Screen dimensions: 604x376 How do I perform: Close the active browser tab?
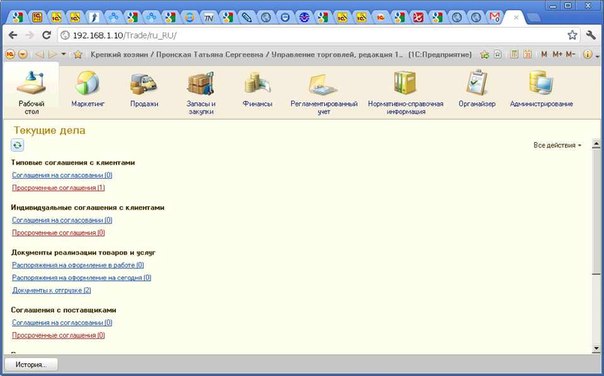click(x=516, y=17)
